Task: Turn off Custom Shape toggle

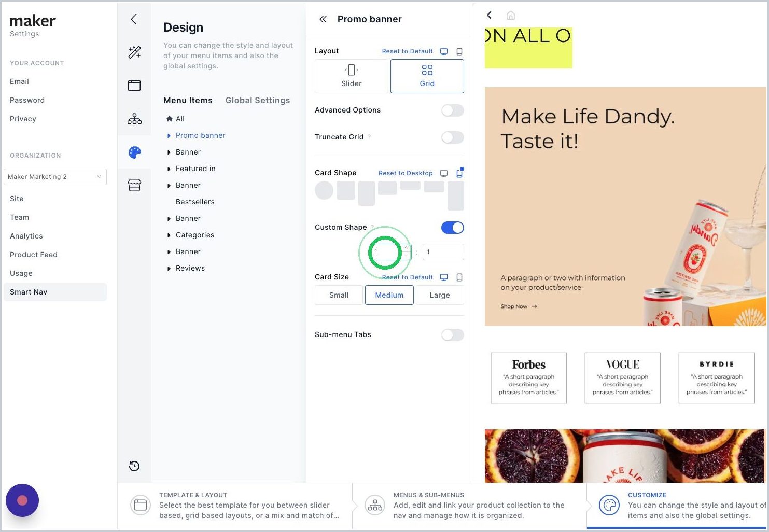Action: pyautogui.click(x=453, y=228)
